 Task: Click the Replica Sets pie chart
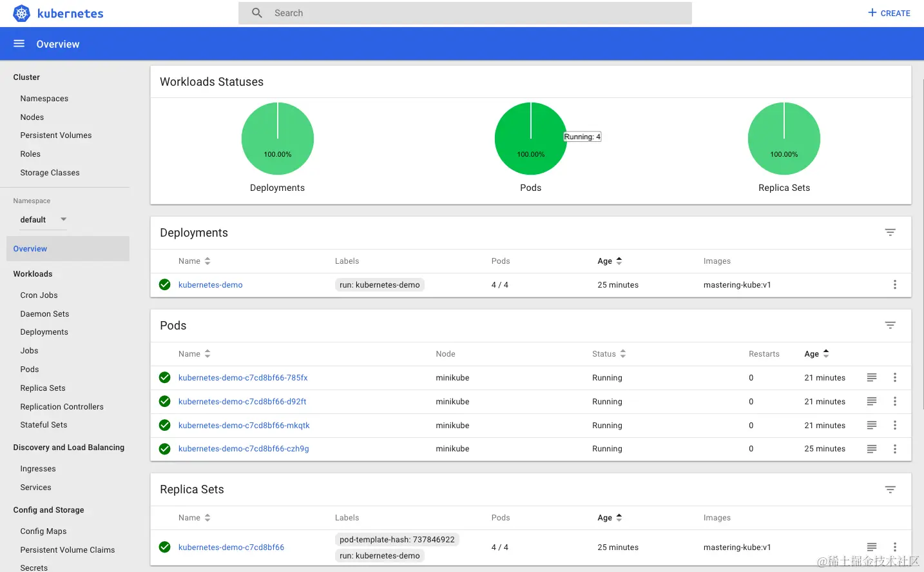click(784, 139)
